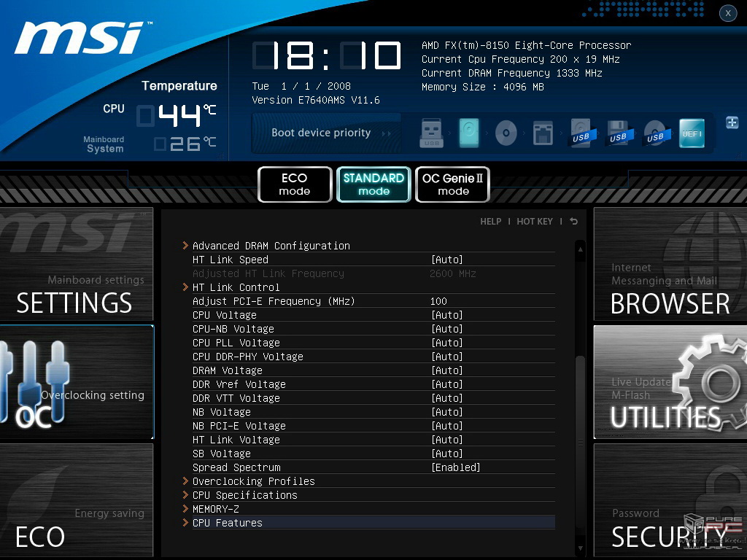Screen dimensions: 747x560
Task: Click the Adjust PCI-E Frequency value field
Action: click(x=438, y=301)
